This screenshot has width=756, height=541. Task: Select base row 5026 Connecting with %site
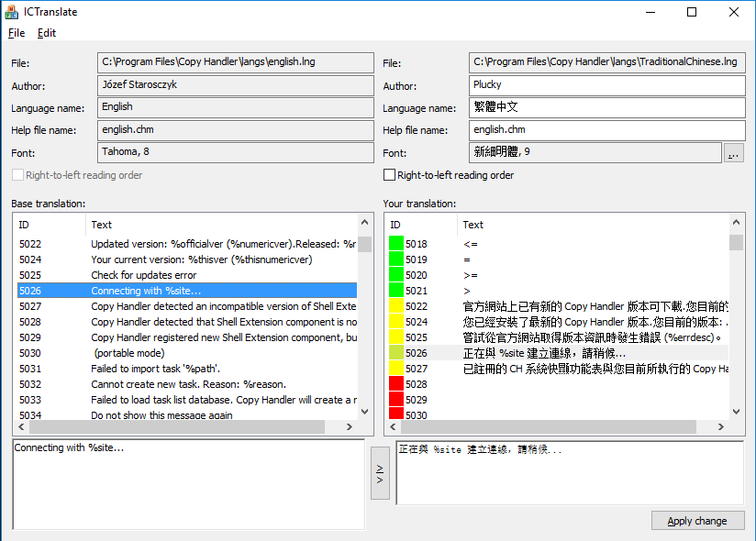[x=187, y=291]
